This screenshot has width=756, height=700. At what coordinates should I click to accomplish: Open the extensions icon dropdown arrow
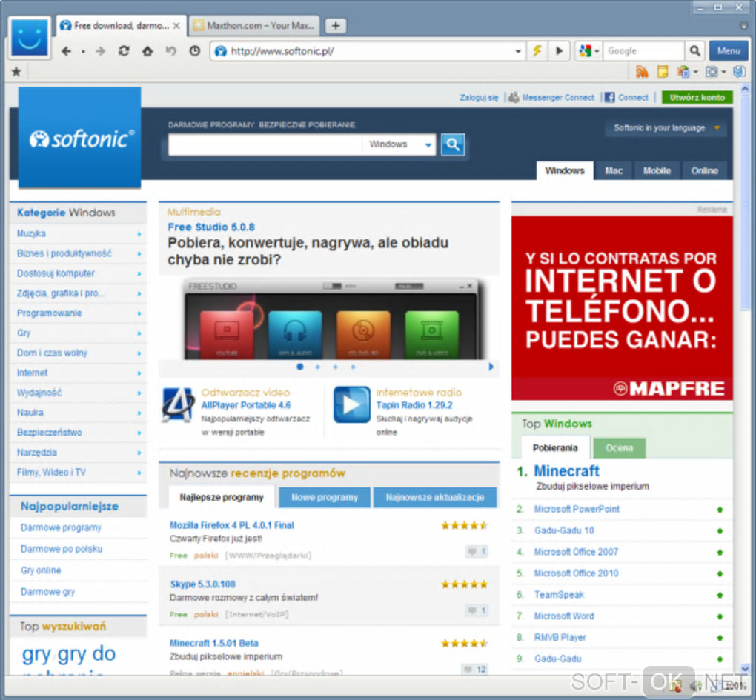click(695, 73)
